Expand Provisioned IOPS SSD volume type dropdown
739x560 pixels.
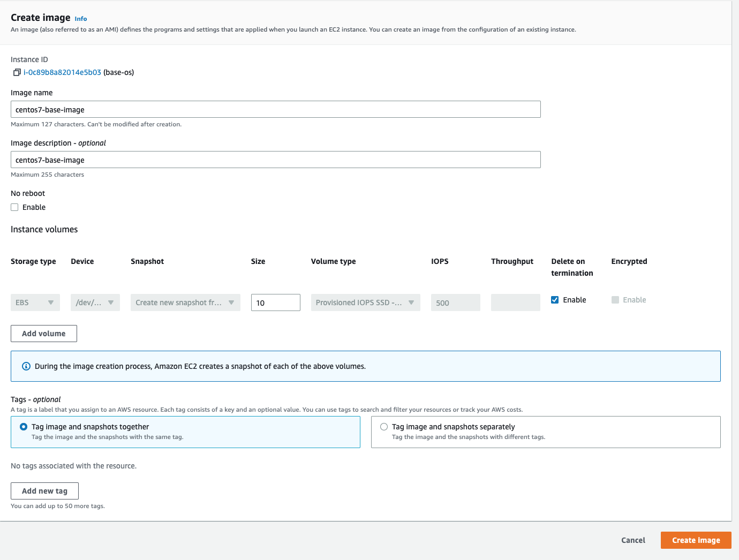pos(365,302)
